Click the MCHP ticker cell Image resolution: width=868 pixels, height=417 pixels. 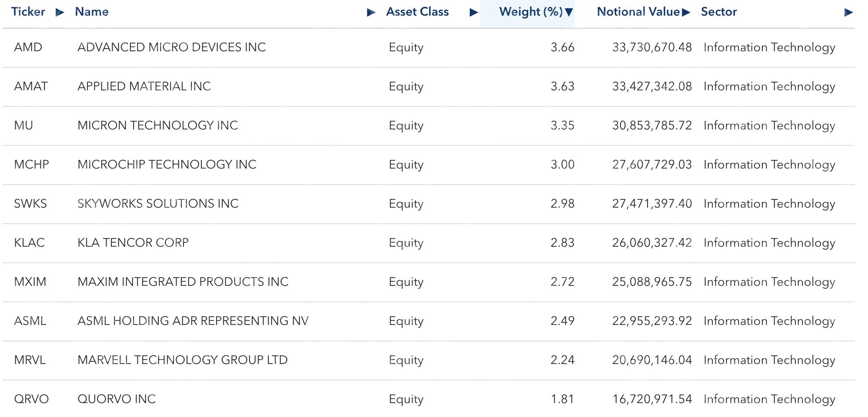click(31, 165)
